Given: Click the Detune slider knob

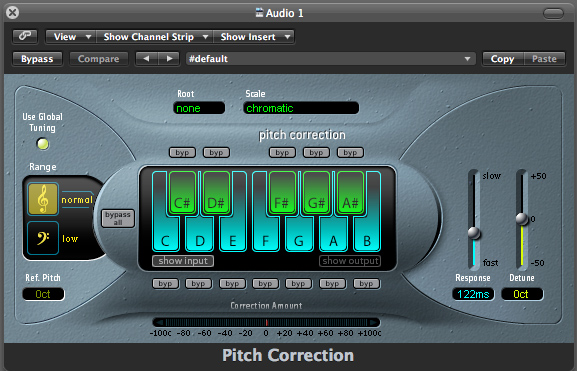Looking at the screenshot, I should point(522,219).
